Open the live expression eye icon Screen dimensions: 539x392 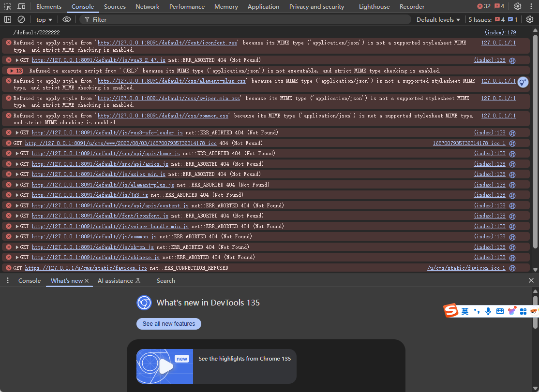pos(67,19)
